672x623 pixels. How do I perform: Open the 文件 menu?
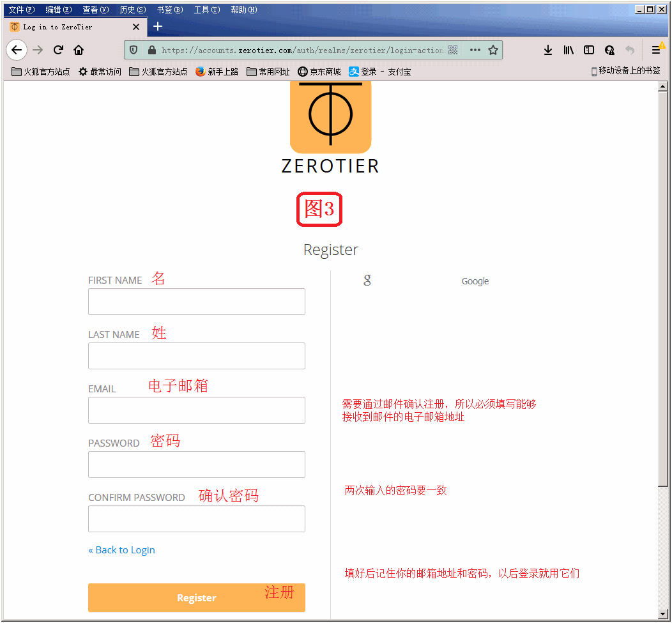point(22,10)
